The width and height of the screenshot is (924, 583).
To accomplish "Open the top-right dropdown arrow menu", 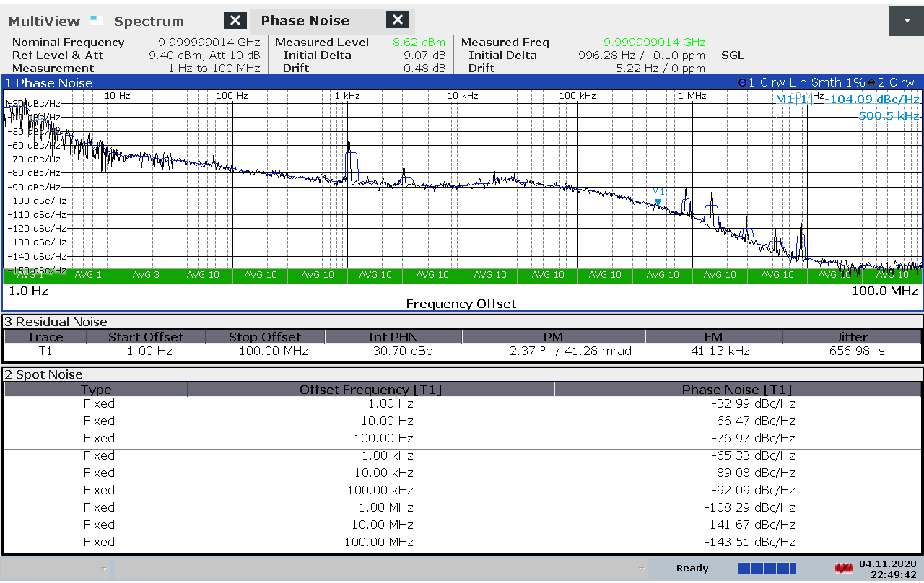I will 907,21.
